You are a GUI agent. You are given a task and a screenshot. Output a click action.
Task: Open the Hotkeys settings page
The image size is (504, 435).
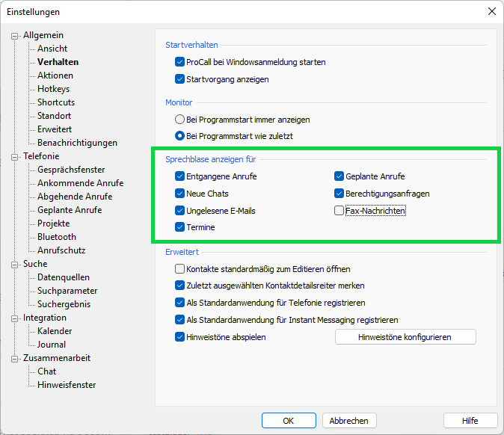(53, 89)
